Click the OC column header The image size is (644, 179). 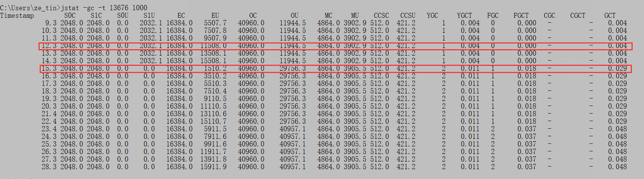point(253,16)
